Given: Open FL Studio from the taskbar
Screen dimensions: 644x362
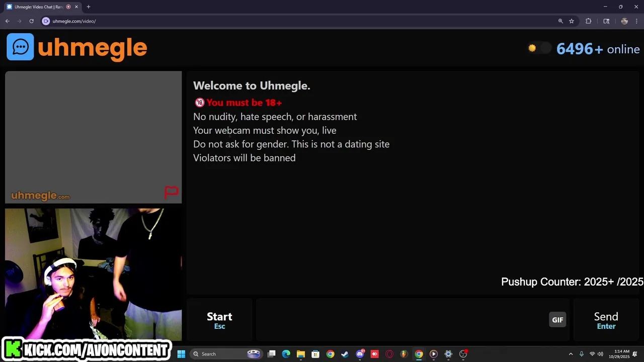Looking at the screenshot, I should click(x=404, y=354).
